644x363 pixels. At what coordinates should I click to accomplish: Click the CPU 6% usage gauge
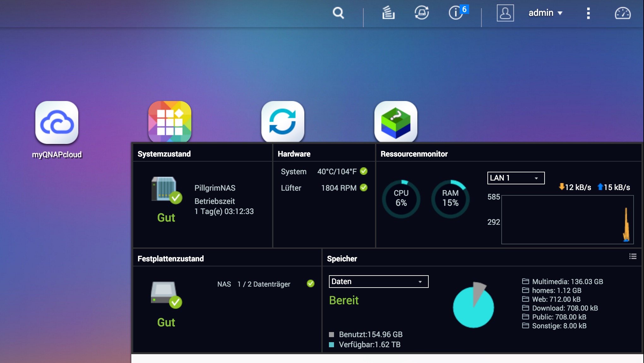click(401, 199)
